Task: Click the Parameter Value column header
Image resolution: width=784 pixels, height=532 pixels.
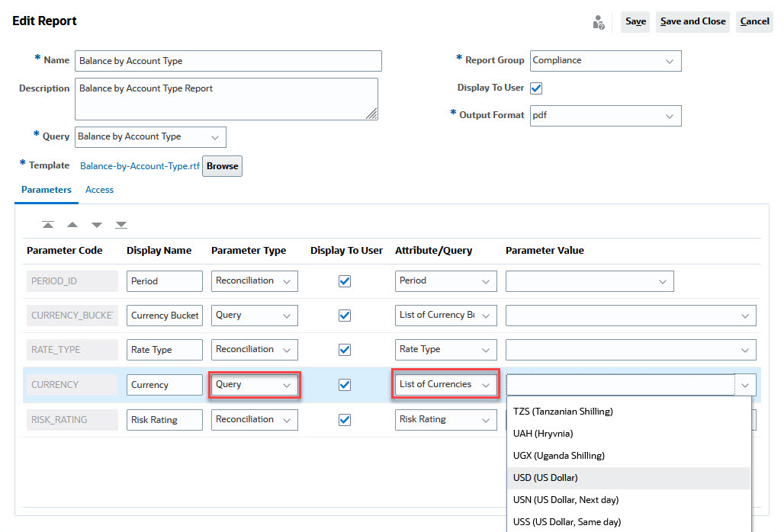Action: click(545, 251)
